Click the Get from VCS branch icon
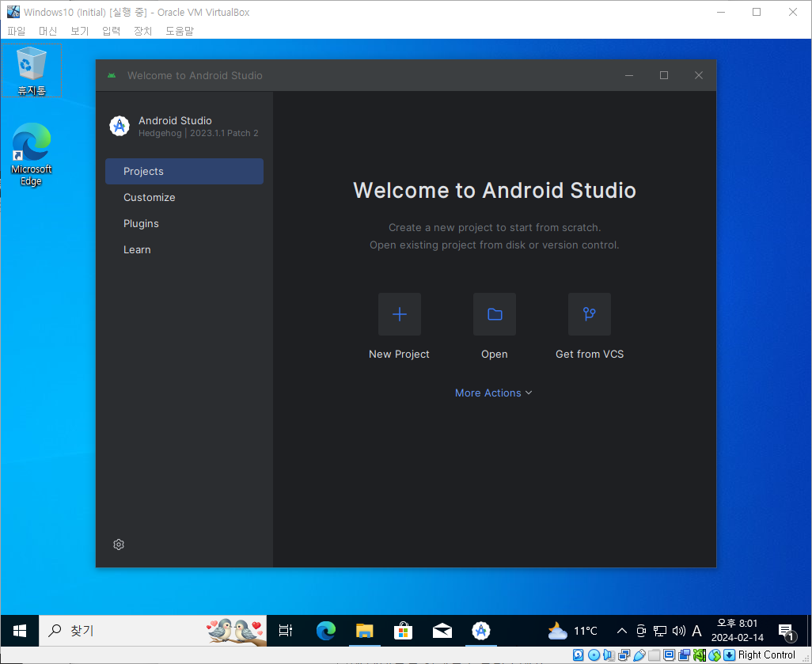 pos(590,314)
